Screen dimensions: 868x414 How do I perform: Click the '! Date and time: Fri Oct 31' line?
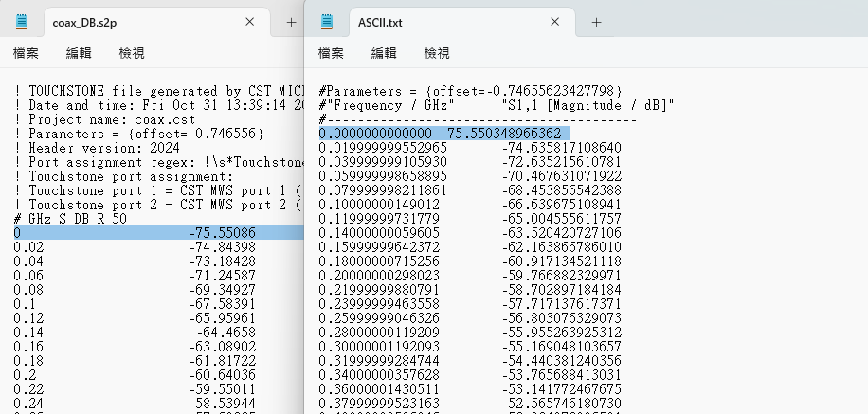(159, 105)
